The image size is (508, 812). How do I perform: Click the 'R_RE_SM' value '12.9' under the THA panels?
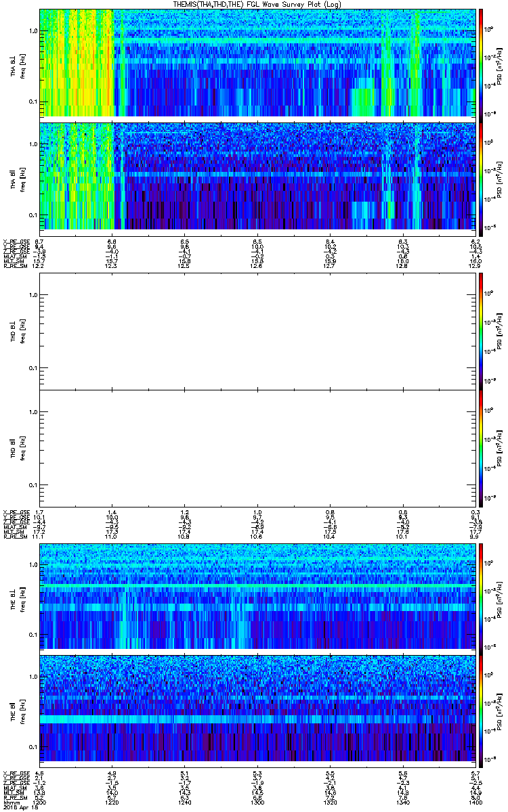(x=475, y=267)
